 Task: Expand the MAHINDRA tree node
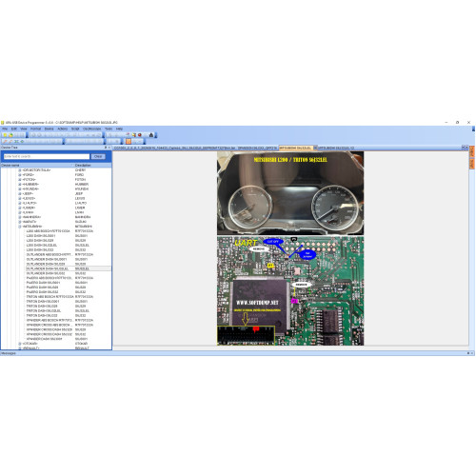point(20,217)
